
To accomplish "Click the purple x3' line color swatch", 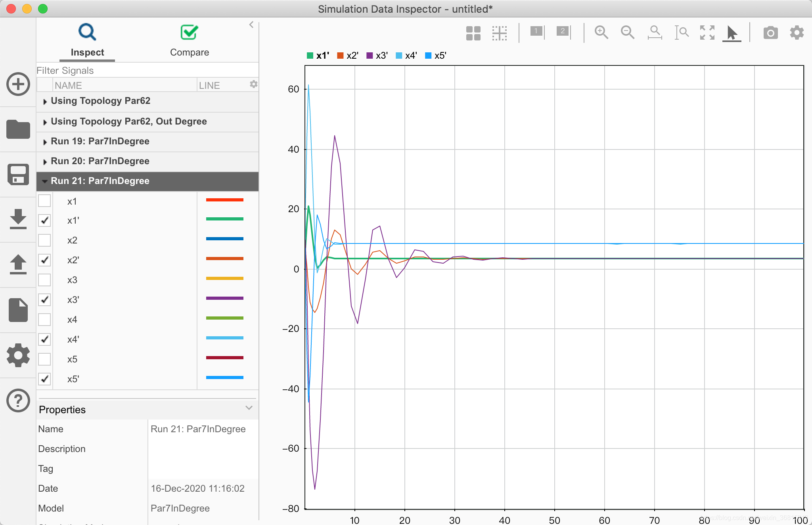I will tap(224, 298).
